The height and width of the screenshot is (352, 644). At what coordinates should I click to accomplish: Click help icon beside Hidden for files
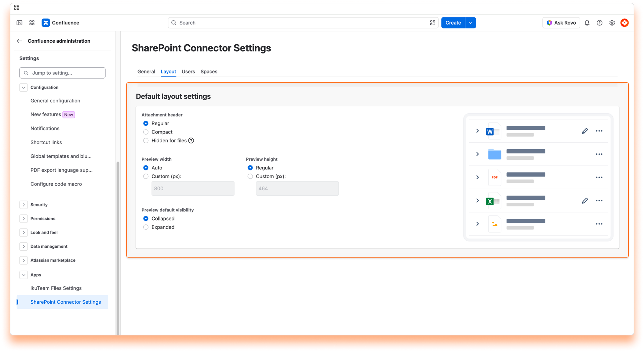tap(191, 141)
